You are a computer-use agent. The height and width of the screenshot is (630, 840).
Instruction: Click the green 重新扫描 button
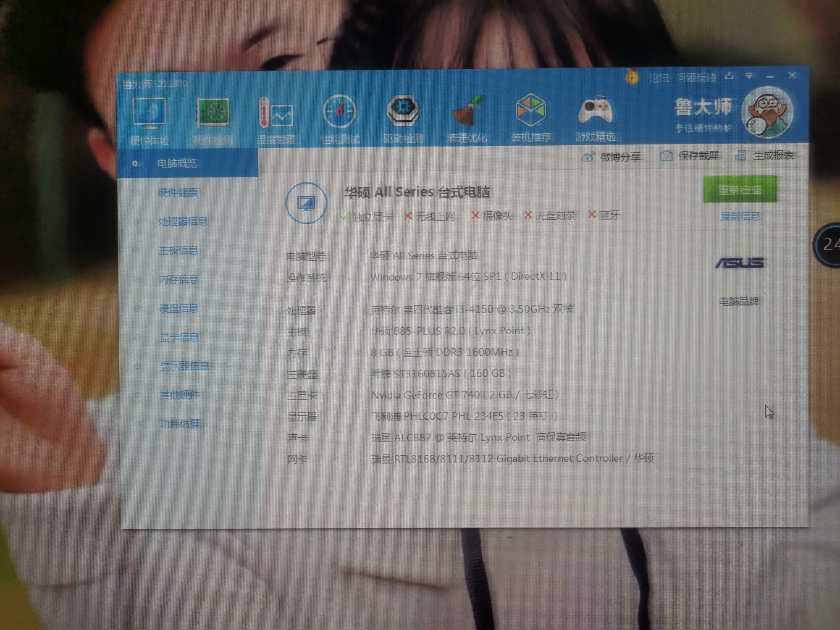click(x=740, y=190)
